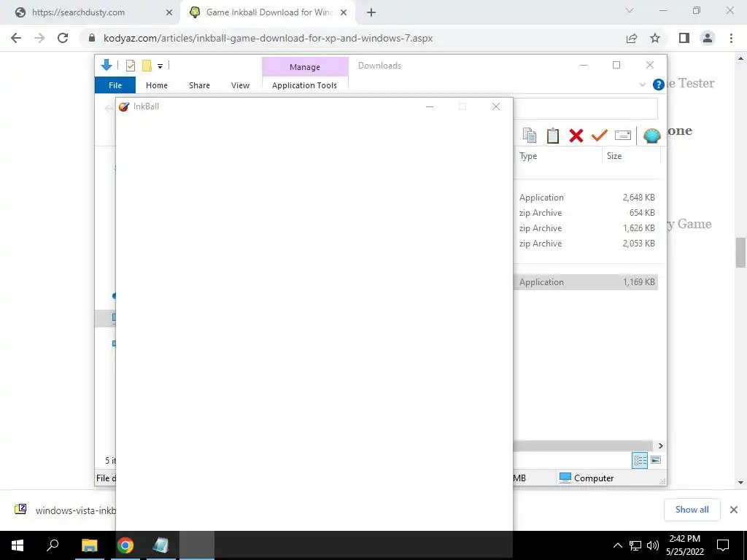Open the File menu in Explorer
The width and height of the screenshot is (747, 560).
click(115, 85)
